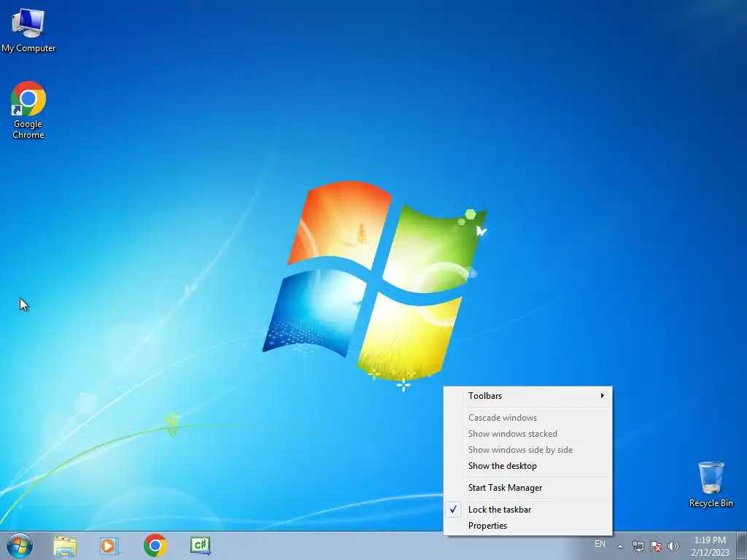Image resolution: width=747 pixels, height=560 pixels.
Task: Show hidden tray icons arrow
Action: [620, 546]
